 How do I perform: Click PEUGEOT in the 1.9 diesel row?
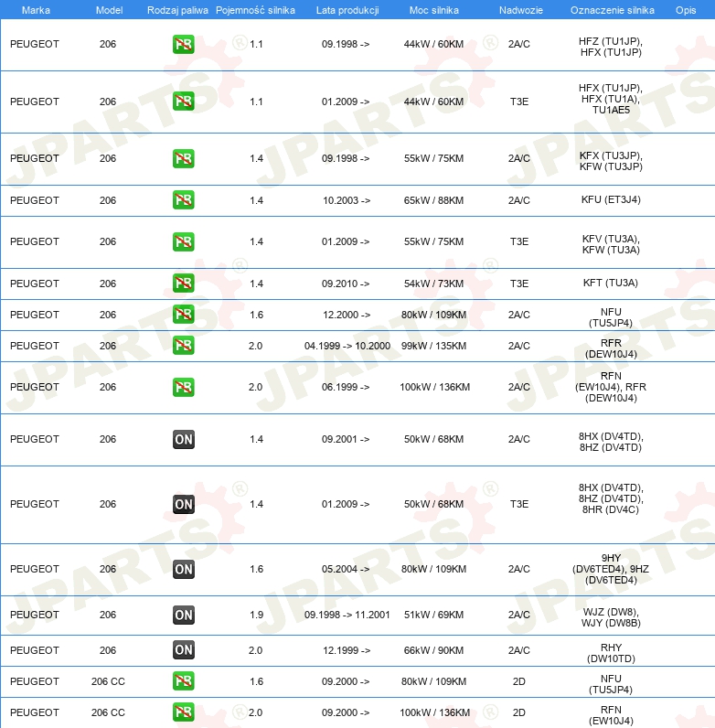35,615
